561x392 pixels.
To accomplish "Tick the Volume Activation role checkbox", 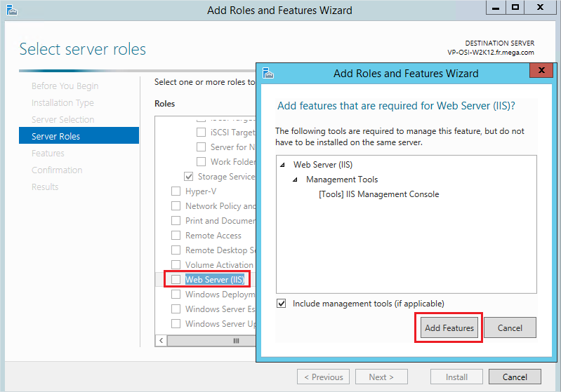I will pyautogui.click(x=176, y=265).
